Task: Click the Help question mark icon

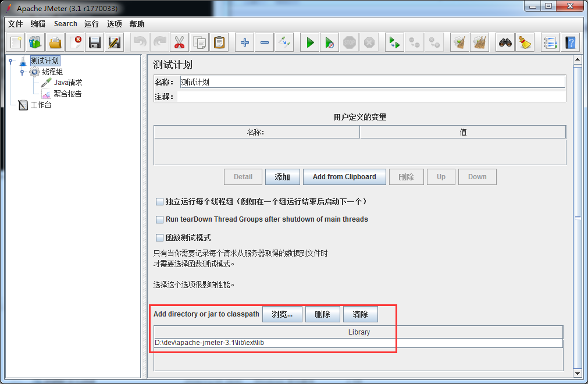Action: point(571,42)
